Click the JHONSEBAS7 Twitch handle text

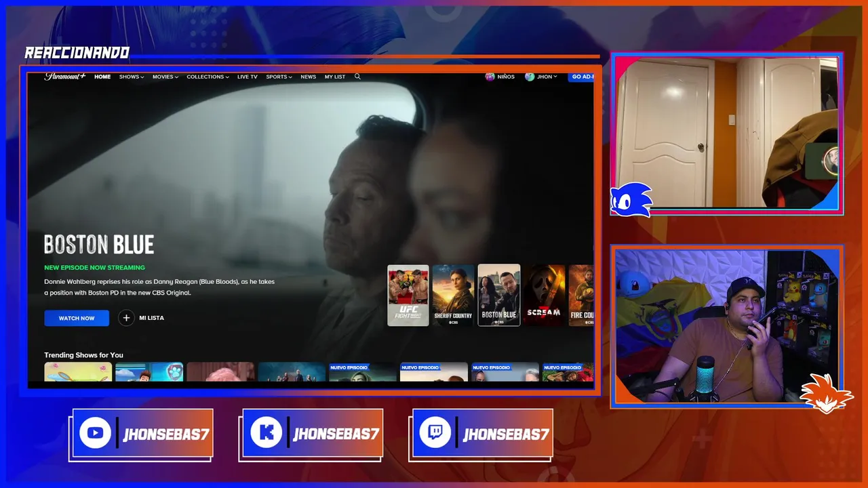point(506,434)
